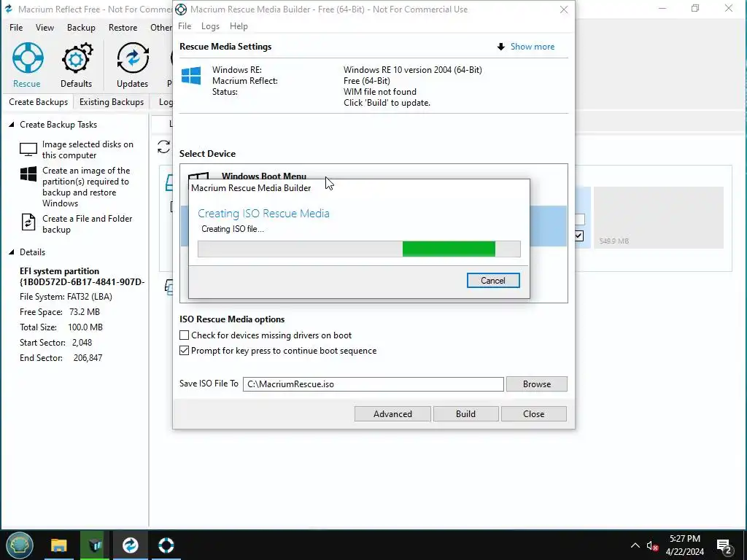Open File menu in Macrium Reflect window

16,28
